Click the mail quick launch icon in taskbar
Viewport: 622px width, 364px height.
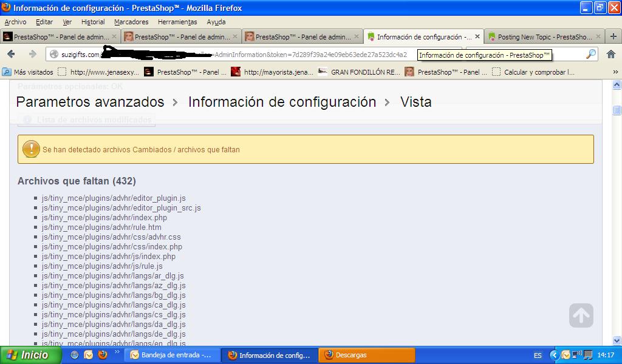tap(89, 354)
